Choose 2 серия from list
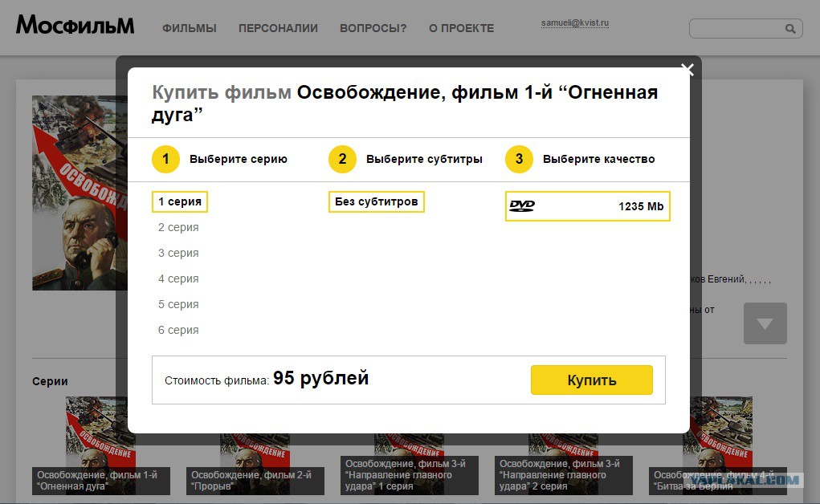820x504 pixels. 178,228
